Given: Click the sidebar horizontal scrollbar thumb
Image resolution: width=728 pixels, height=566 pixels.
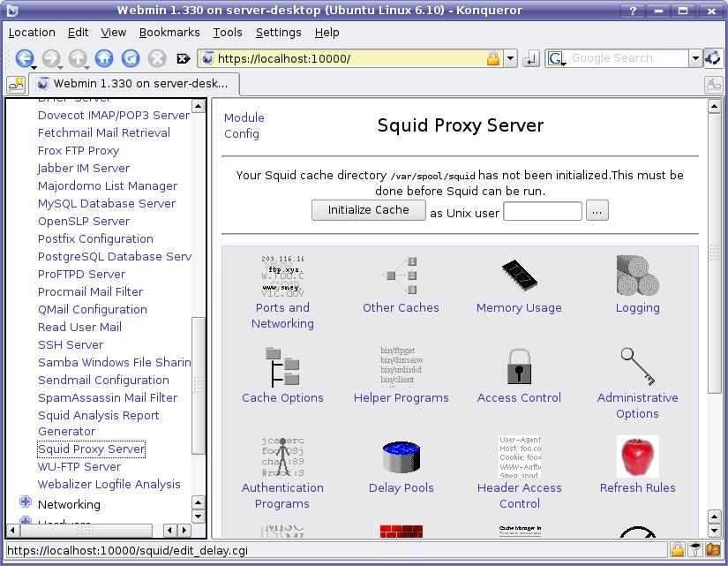Looking at the screenshot, I should click(86, 530).
